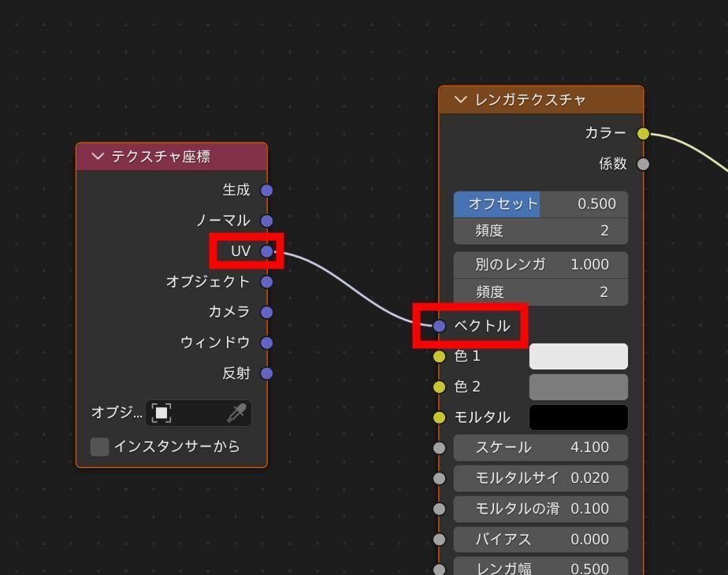This screenshot has height=575, width=728.
Task: Collapse the テクスチャ座標 node
Action: 98,157
